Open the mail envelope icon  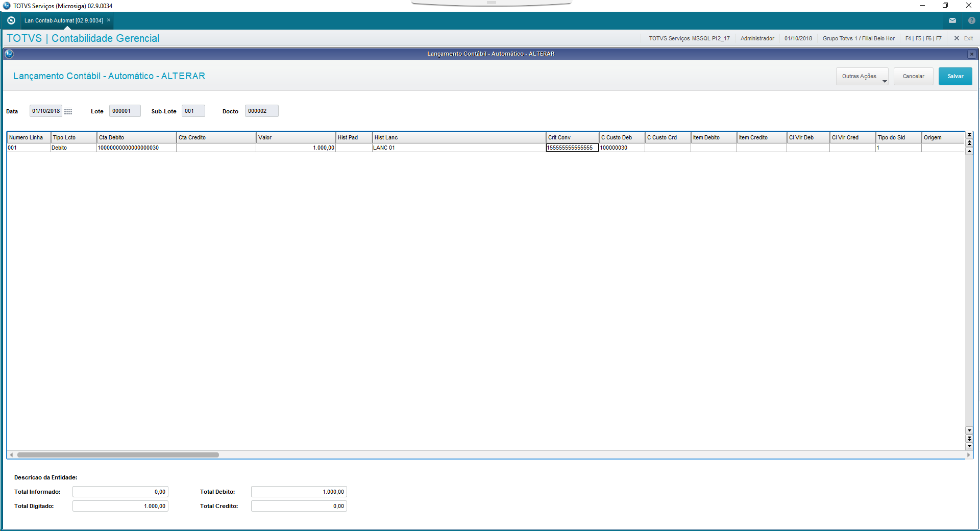pos(952,20)
